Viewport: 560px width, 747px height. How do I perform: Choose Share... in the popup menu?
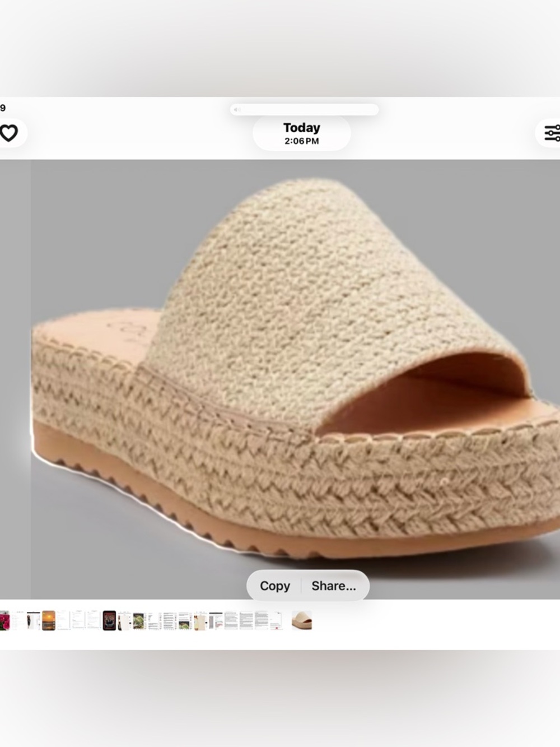(x=334, y=586)
